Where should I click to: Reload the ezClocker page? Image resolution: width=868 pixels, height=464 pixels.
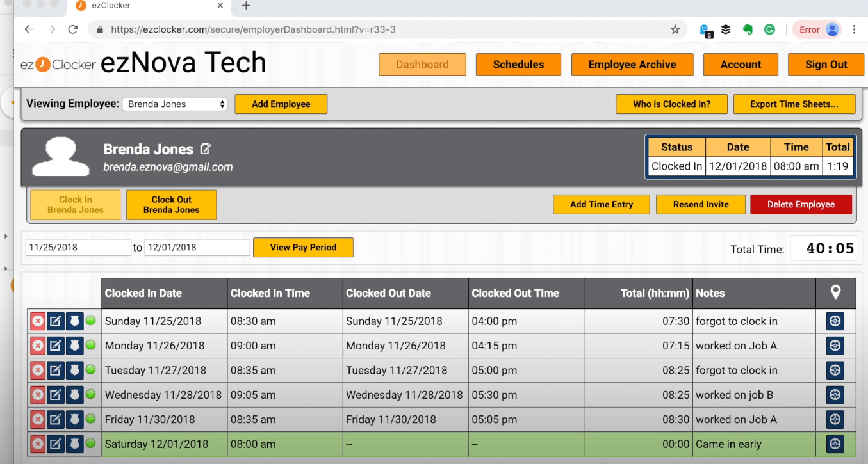pyautogui.click(x=73, y=29)
